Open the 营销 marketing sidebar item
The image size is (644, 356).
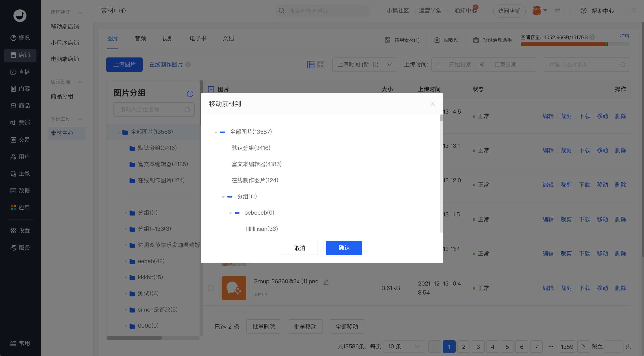click(20, 123)
